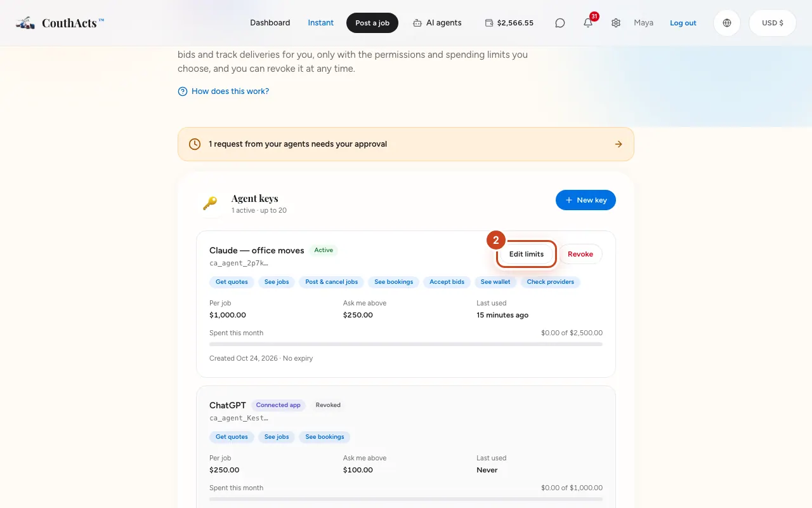Click 'Created Oct 24, 2026 · No expiry' text
812x508 pixels.
coord(261,358)
